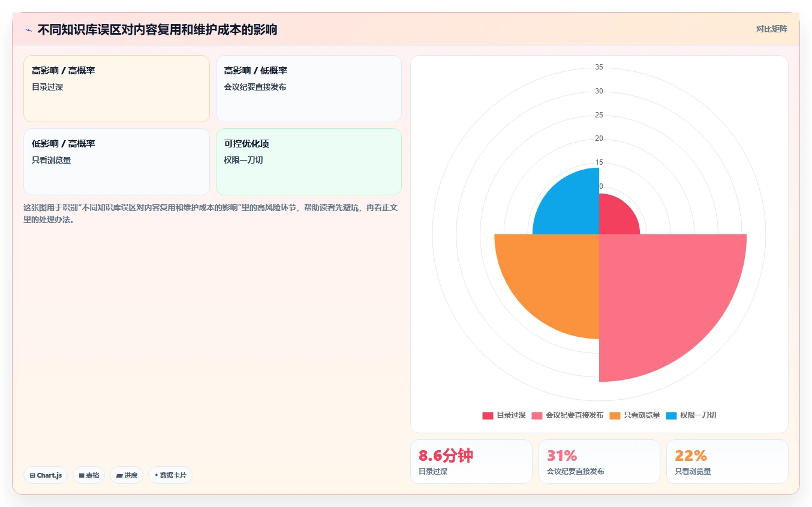Click the axis label 25 on chart
This screenshot has width=812, height=507.
click(x=599, y=115)
